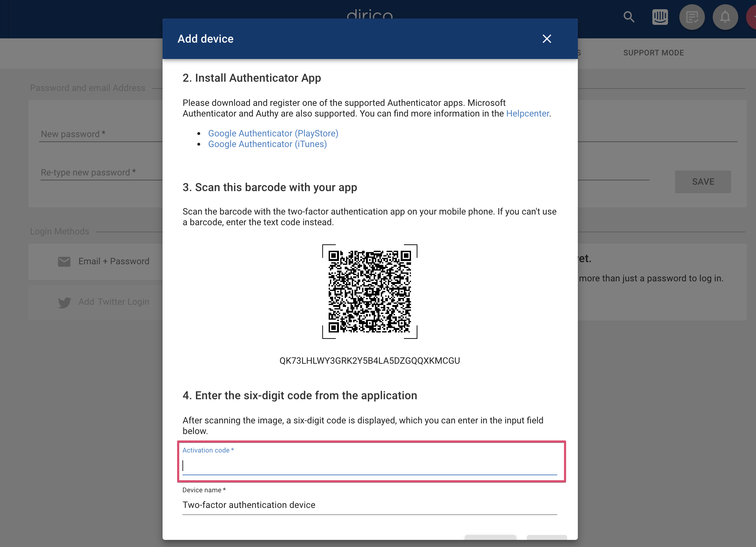Click the Twitter bird icon
This screenshot has height=547, width=756.
pyautogui.click(x=64, y=302)
